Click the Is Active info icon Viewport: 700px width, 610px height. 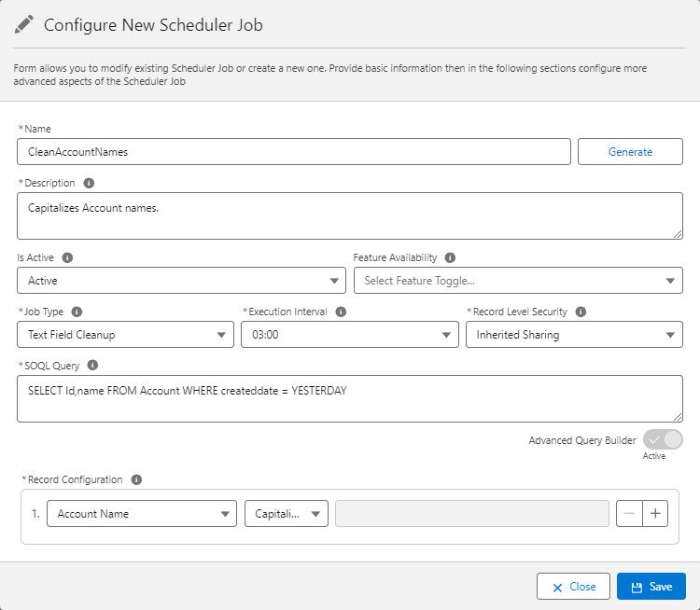point(67,257)
